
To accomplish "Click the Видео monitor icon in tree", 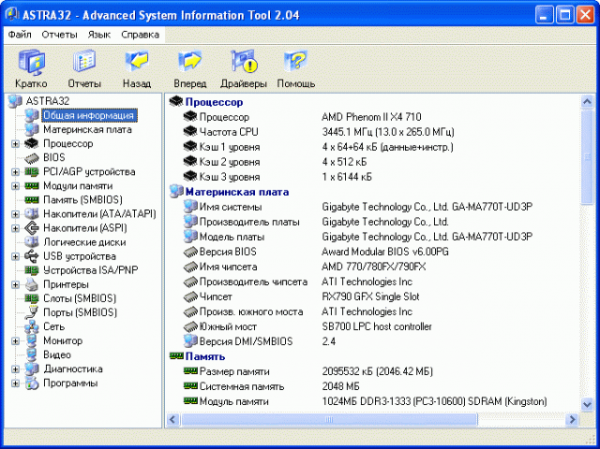I will 32,355.
